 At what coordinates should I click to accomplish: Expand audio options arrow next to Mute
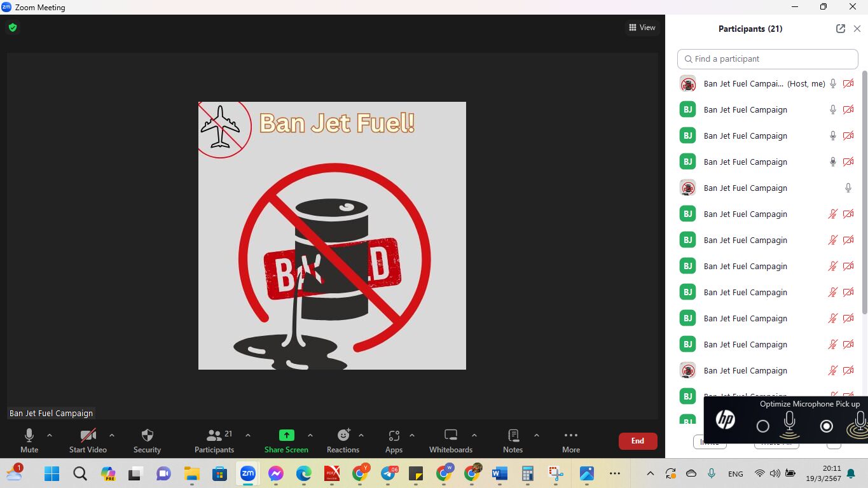(50, 436)
